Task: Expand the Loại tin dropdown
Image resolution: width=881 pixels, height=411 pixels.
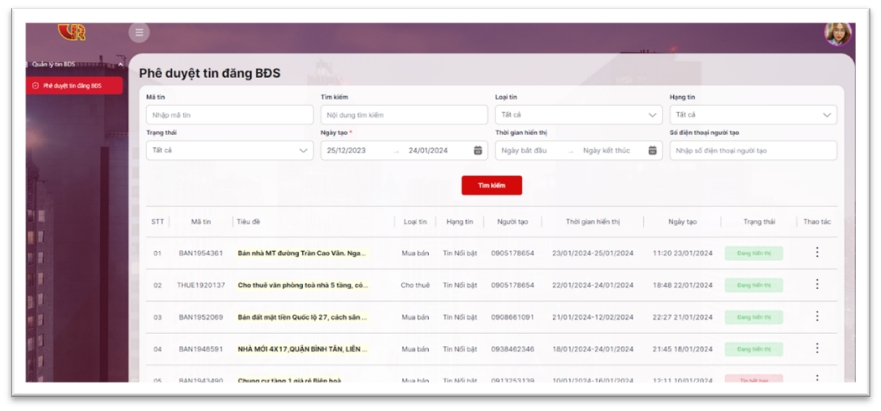Action: (x=578, y=115)
